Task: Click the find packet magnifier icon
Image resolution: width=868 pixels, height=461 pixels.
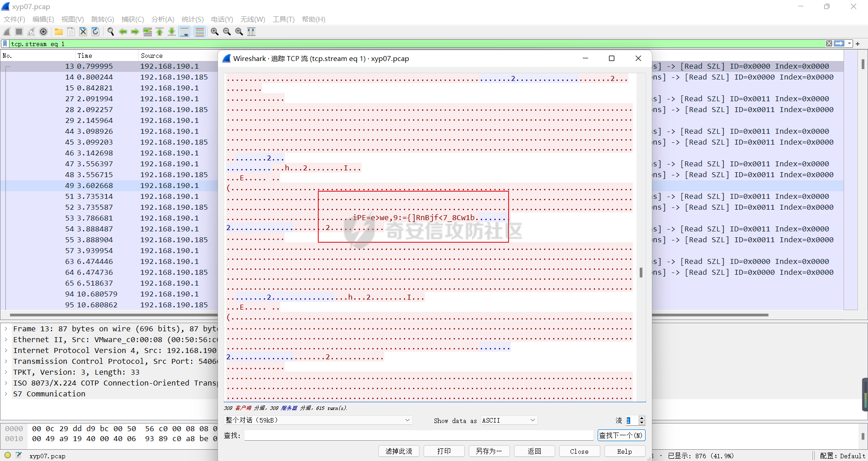Action: point(110,32)
